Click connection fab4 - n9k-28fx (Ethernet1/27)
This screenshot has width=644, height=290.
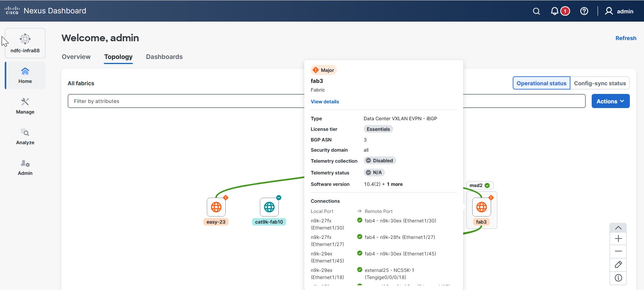(400, 237)
